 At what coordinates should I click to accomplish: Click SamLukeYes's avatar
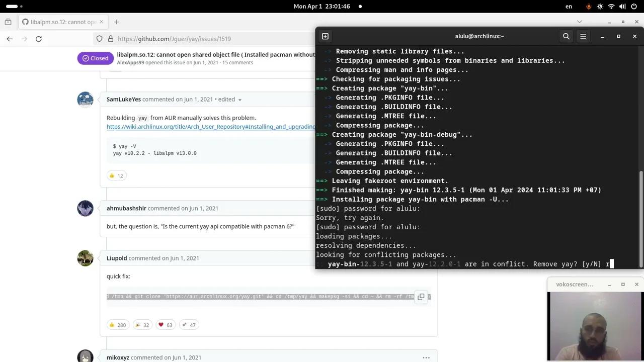85,100
